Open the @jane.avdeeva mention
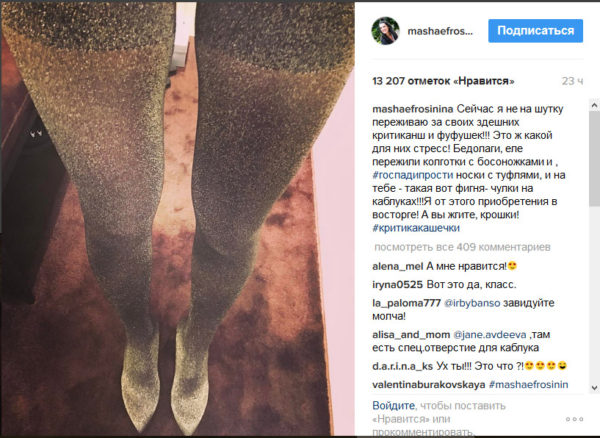The height and width of the screenshot is (438, 600). click(489, 335)
